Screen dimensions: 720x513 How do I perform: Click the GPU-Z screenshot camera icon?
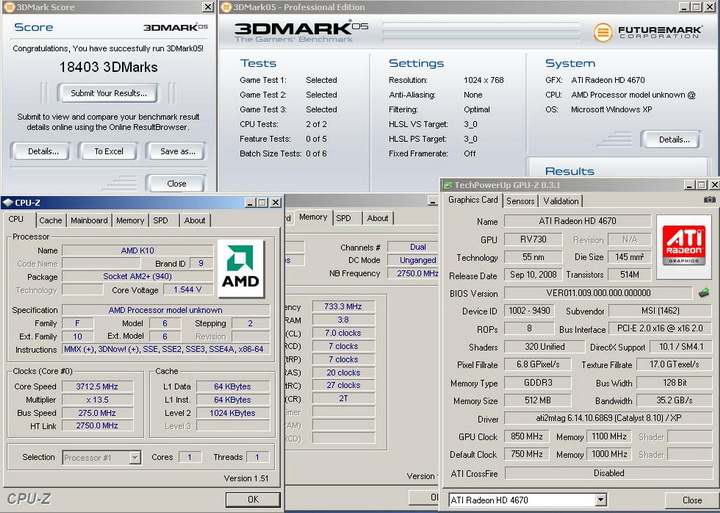coord(709,200)
